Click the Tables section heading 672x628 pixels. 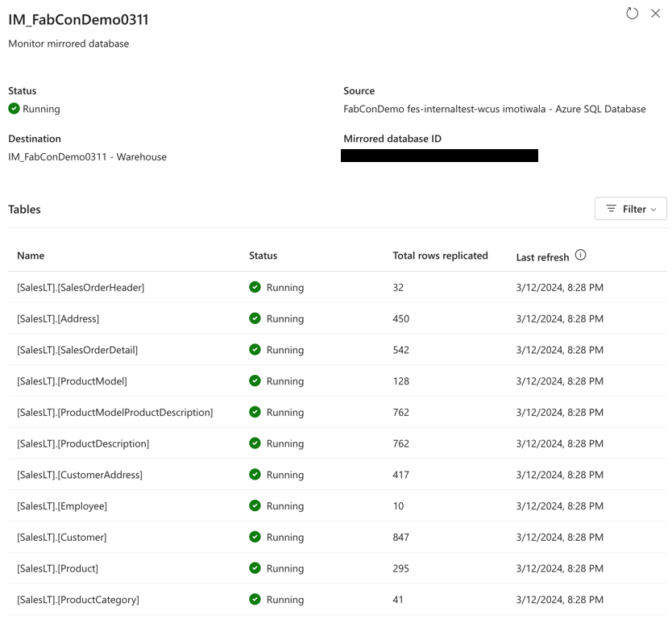[24, 209]
